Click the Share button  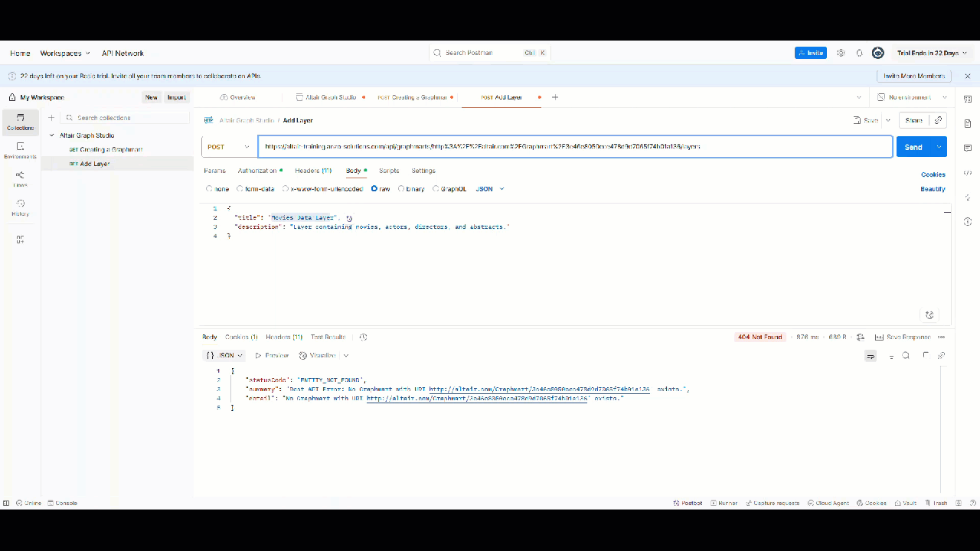913,120
